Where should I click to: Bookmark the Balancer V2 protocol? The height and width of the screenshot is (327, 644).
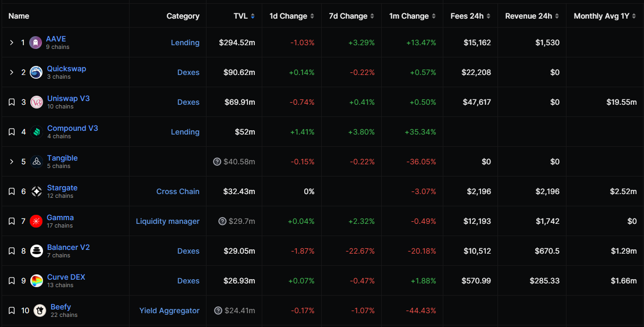tap(12, 251)
